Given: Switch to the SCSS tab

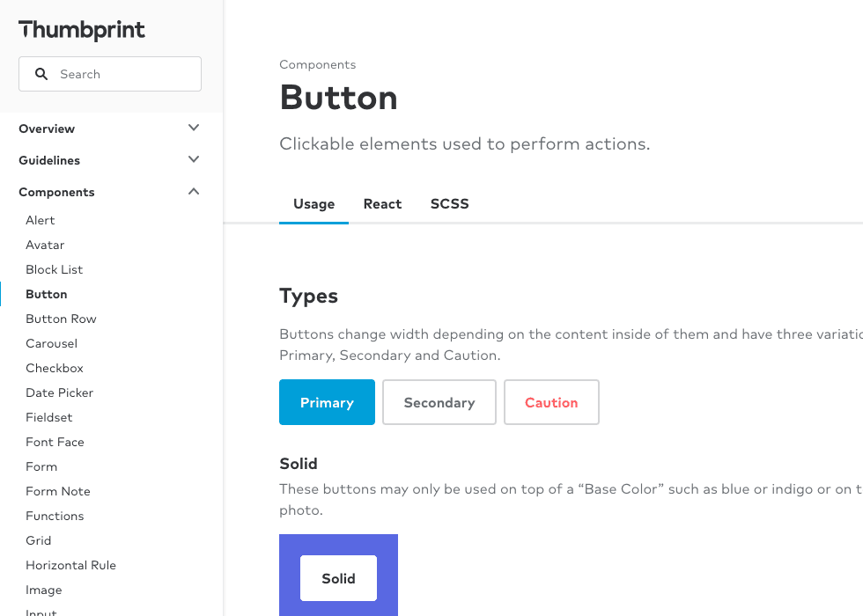Looking at the screenshot, I should pos(449,203).
